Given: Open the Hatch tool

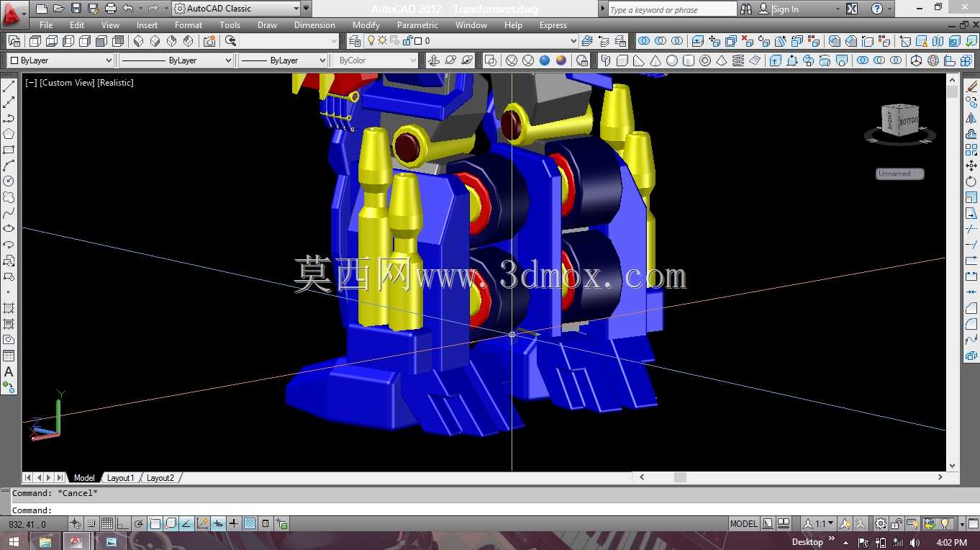Looking at the screenshot, I should pyautogui.click(x=9, y=308).
